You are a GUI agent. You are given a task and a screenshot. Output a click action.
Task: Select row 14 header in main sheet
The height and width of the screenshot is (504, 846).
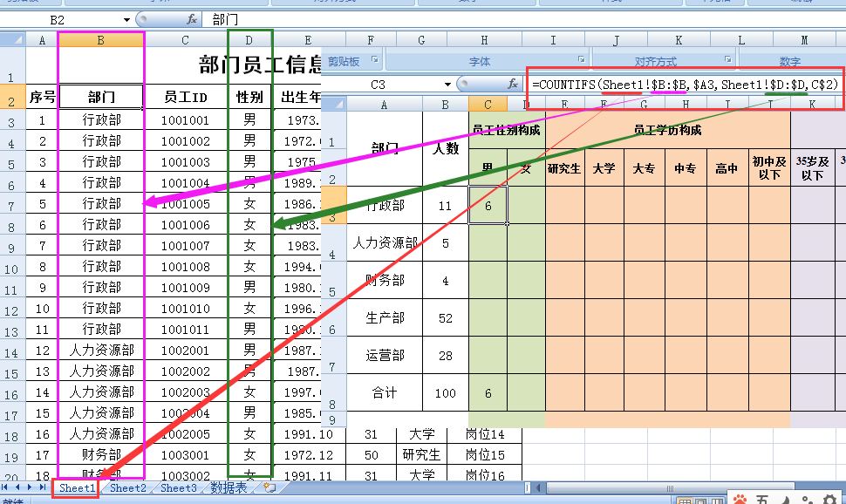click(x=12, y=352)
